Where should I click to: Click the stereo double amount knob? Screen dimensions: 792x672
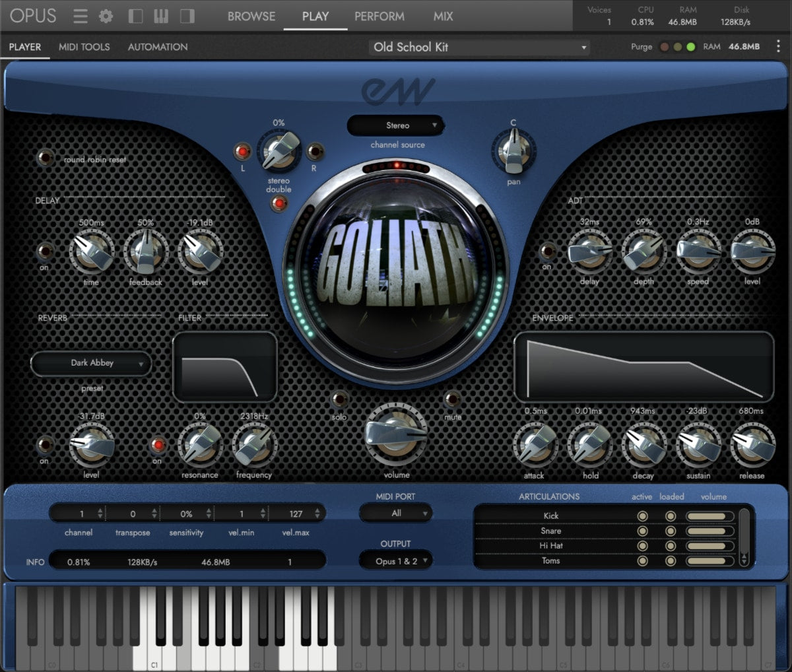(279, 151)
